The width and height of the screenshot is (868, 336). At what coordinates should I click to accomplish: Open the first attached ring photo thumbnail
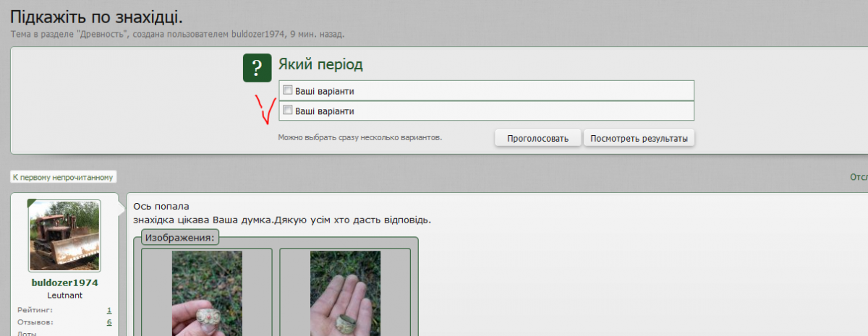click(x=207, y=293)
